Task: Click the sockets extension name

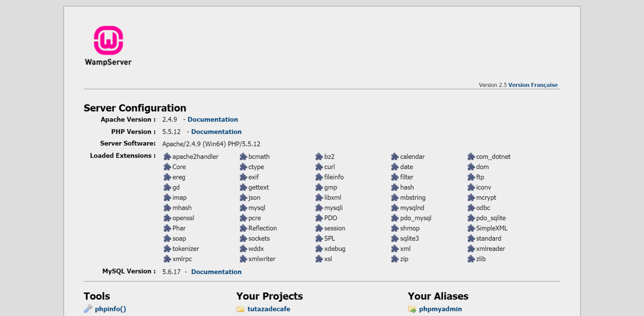Action: coord(259,238)
